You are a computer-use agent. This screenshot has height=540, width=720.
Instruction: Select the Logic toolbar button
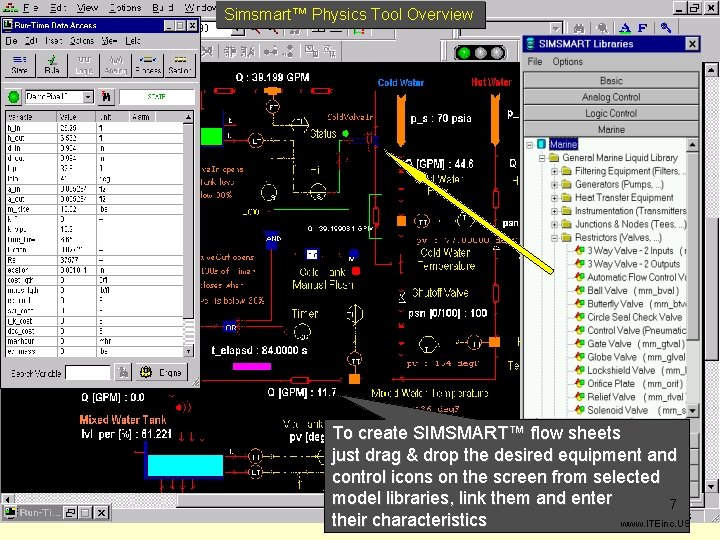pyautogui.click(x=84, y=65)
